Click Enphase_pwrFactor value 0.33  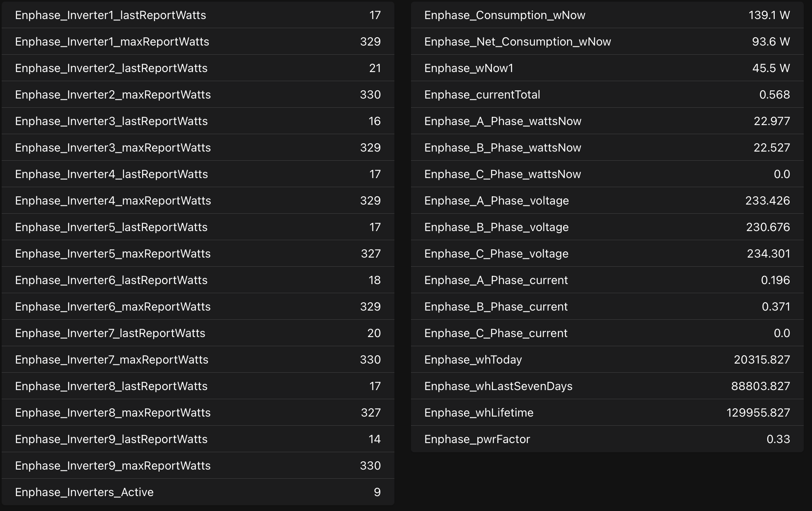[x=778, y=439]
